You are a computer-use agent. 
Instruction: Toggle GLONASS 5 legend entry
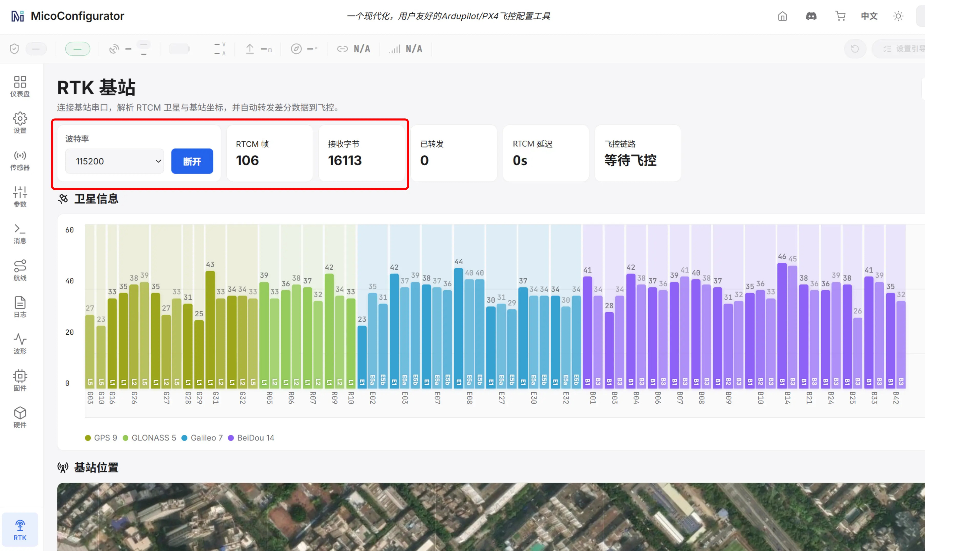[150, 438]
